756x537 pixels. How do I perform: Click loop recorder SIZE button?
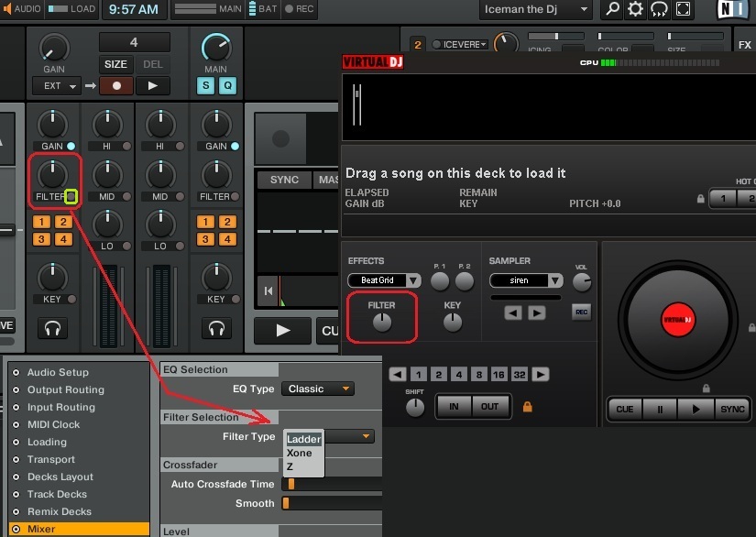pyautogui.click(x=115, y=64)
